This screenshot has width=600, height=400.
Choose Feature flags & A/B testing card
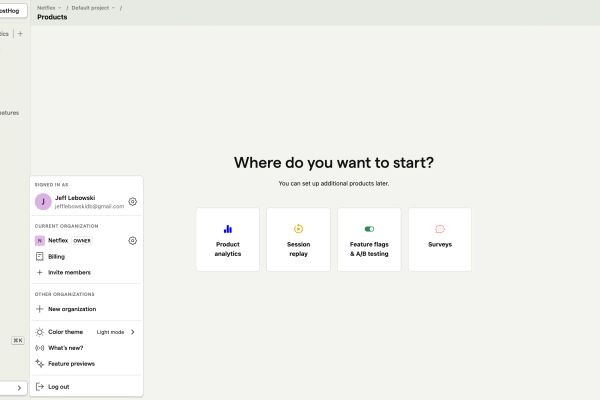coord(369,240)
